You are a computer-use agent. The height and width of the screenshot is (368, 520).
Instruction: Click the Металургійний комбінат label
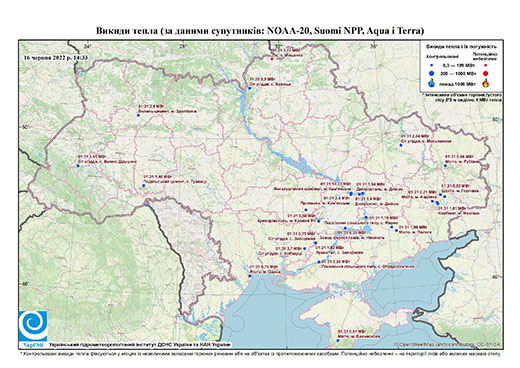(x=312, y=189)
